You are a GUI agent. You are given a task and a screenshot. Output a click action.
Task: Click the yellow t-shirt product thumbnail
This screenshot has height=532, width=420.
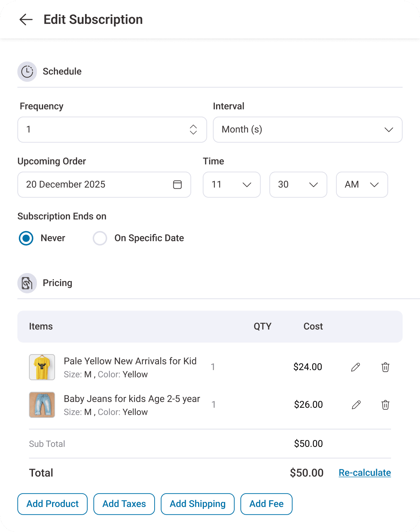coord(42,367)
